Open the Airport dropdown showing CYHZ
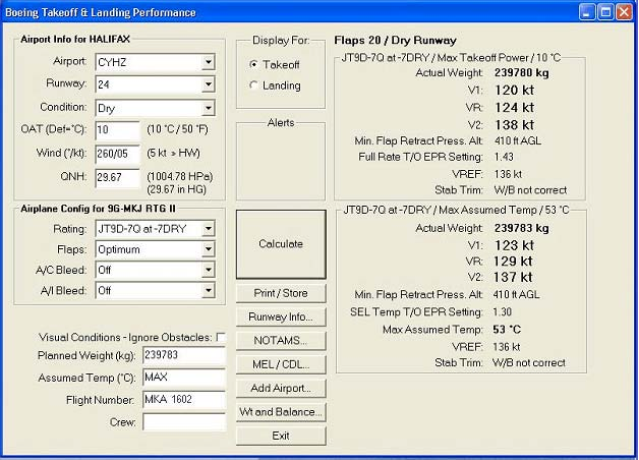639x460 pixels. (155, 62)
